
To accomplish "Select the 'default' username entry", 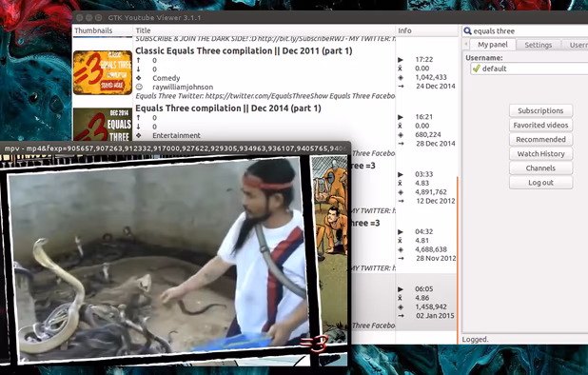I will point(529,69).
